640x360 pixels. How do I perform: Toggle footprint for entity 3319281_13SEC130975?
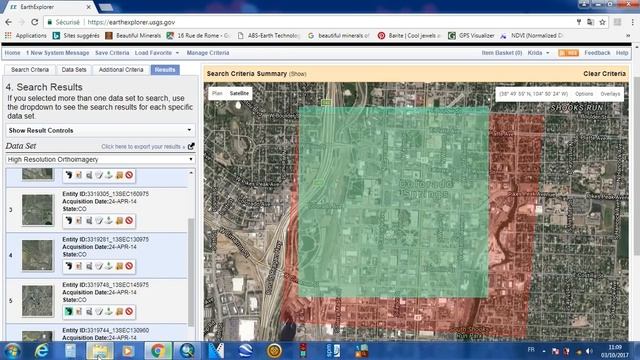click(x=69, y=266)
